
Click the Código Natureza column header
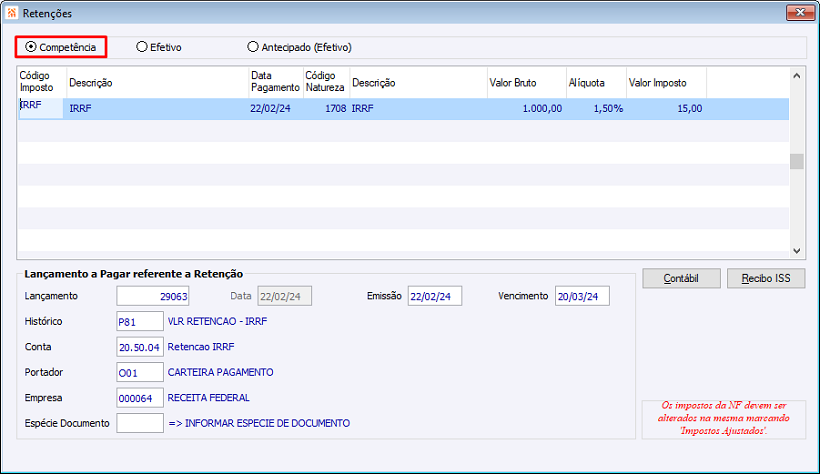tap(326, 82)
